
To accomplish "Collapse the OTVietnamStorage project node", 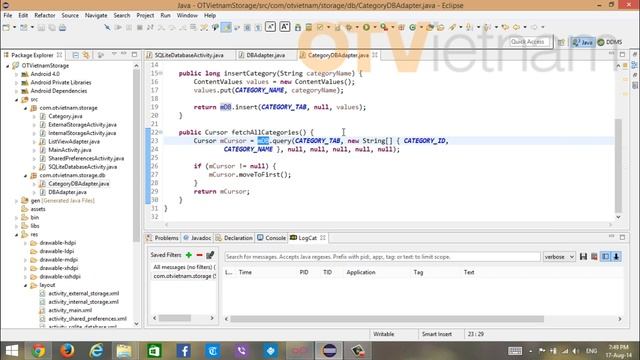I will (7, 66).
